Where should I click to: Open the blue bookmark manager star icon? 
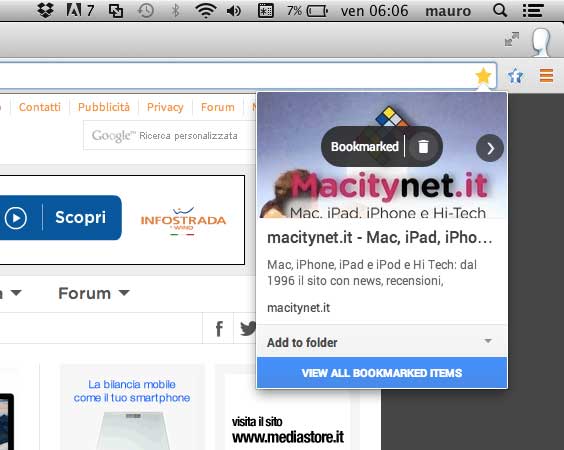click(515, 76)
